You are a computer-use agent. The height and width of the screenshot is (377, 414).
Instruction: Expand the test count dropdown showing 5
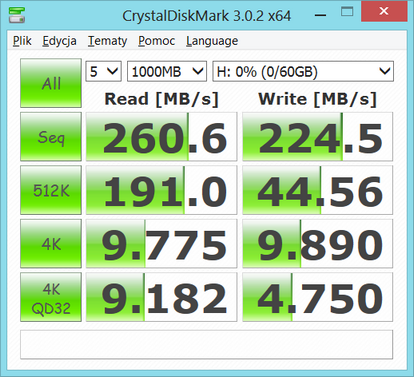coord(104,71)
